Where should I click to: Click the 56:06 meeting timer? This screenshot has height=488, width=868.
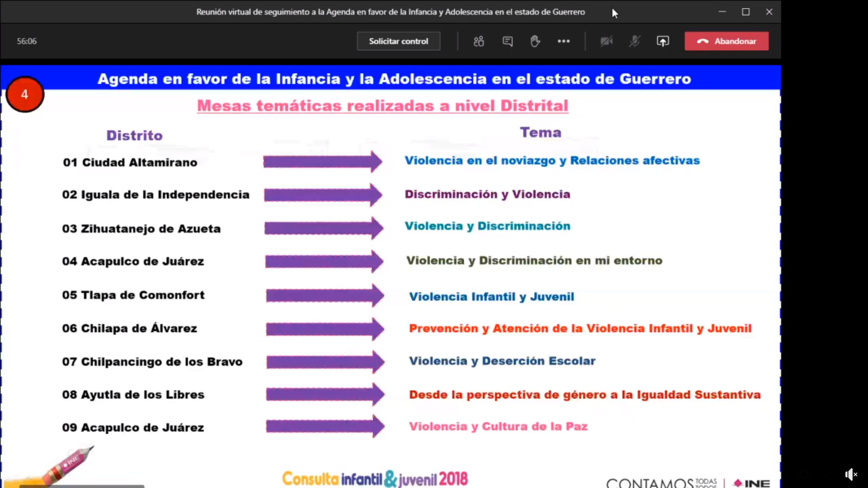(x=27, y=41)
